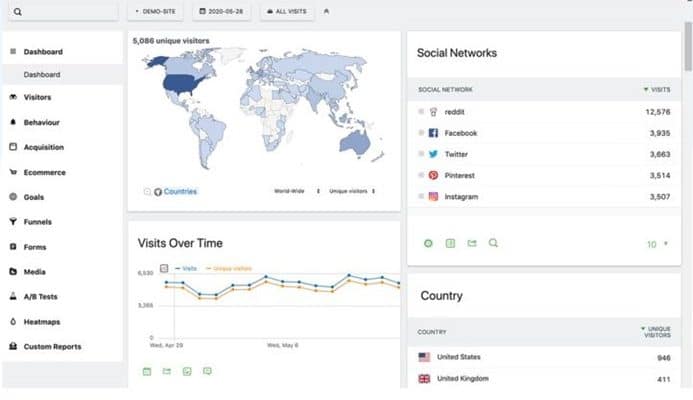Screen dimensions: 693x400
Task: Click the Ecommerce cart icon in the sidebar
Action: pyautogui.click(x=13, y=172)
